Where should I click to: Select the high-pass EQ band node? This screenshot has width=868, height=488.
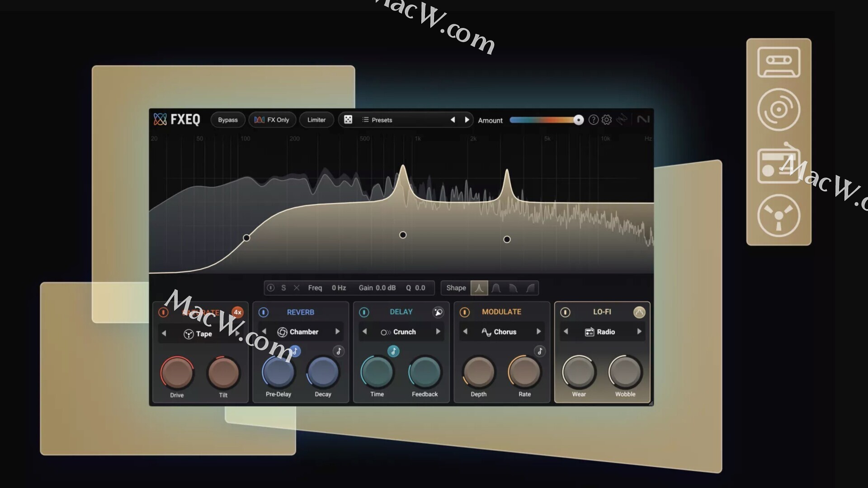[246, 238]
